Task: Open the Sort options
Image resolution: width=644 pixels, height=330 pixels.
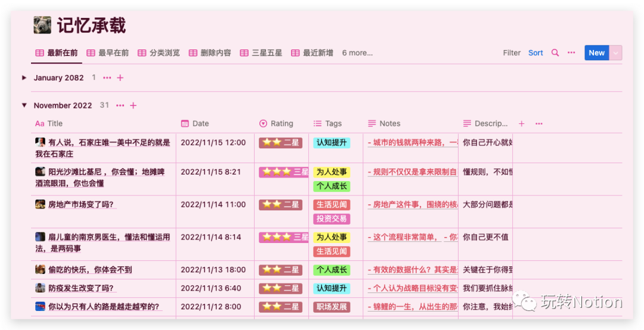Action: (x=535, y=53)
